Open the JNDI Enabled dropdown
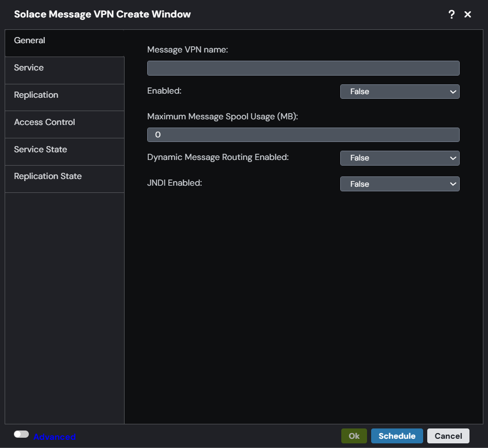Image resolution: width=488 pixels, height=448 pixels. click(x=399, y=184)
